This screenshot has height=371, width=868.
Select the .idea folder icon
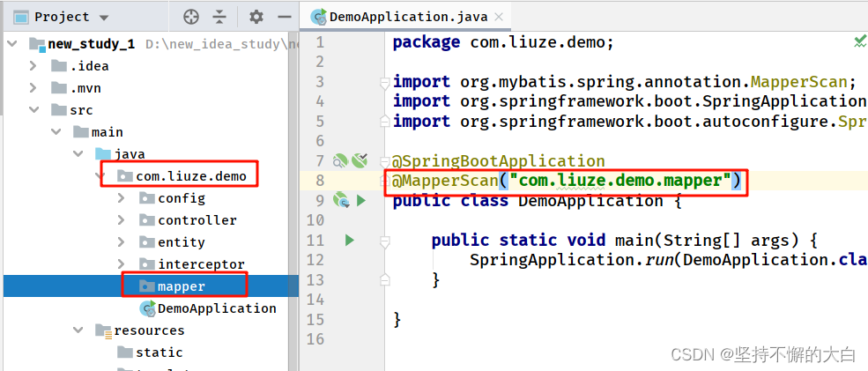[x=59, y=66]
